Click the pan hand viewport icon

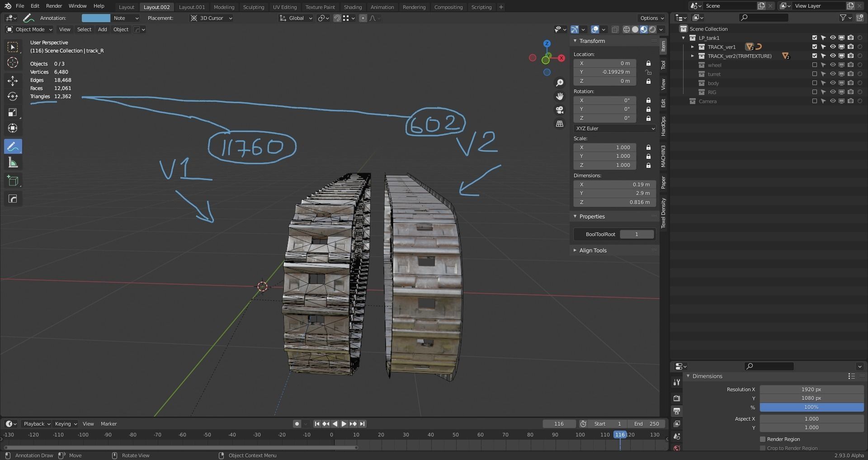[560, 96]
